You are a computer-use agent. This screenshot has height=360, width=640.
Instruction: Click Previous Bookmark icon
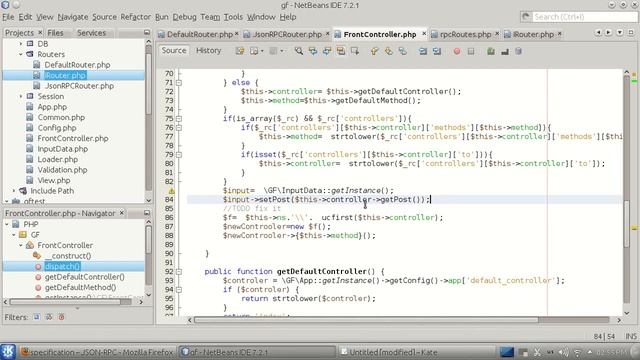(374, 51)
